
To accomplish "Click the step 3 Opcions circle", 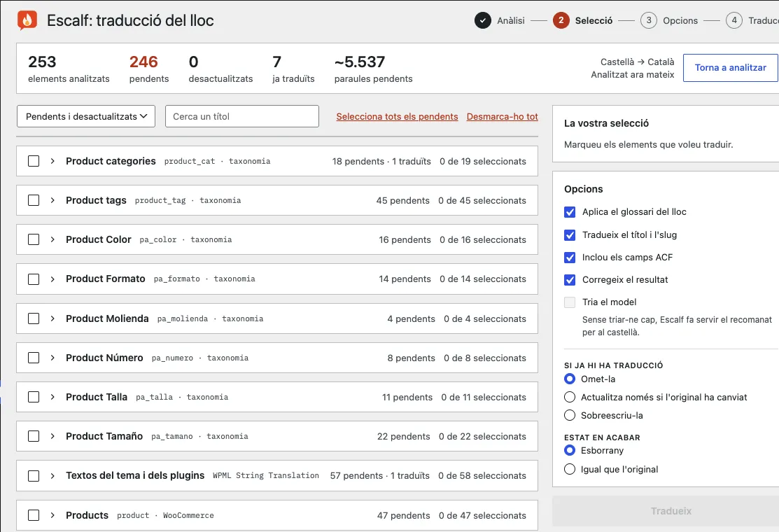I will coord(648,20).
